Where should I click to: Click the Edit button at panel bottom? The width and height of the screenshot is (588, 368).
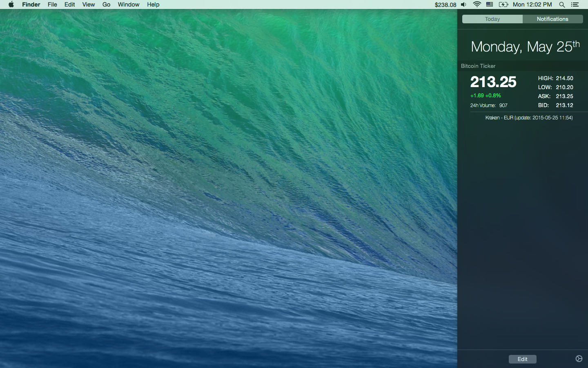click(523, 359)
